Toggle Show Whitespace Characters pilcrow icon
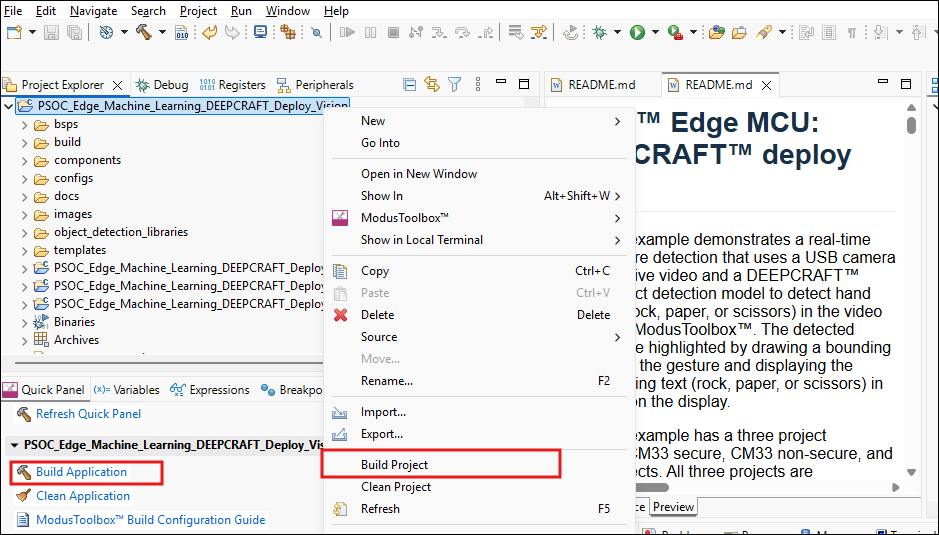Viewport: 939px width, 535px height. [x=852, y=32]
